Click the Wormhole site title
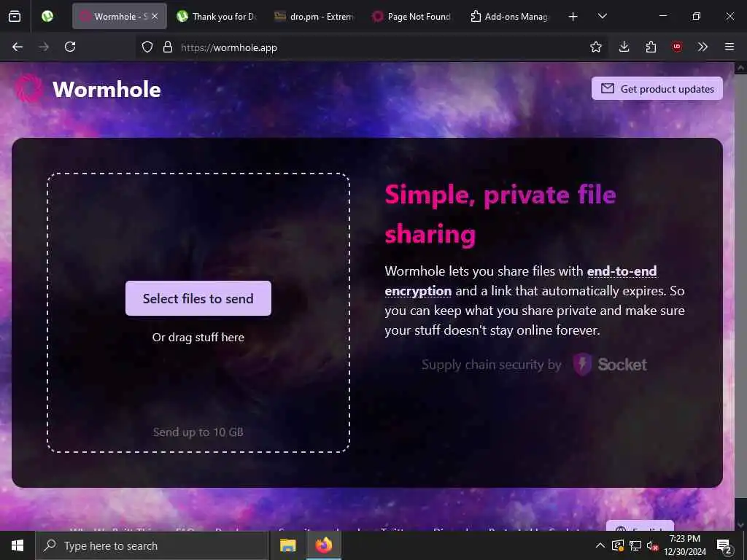 click(107, 90)
